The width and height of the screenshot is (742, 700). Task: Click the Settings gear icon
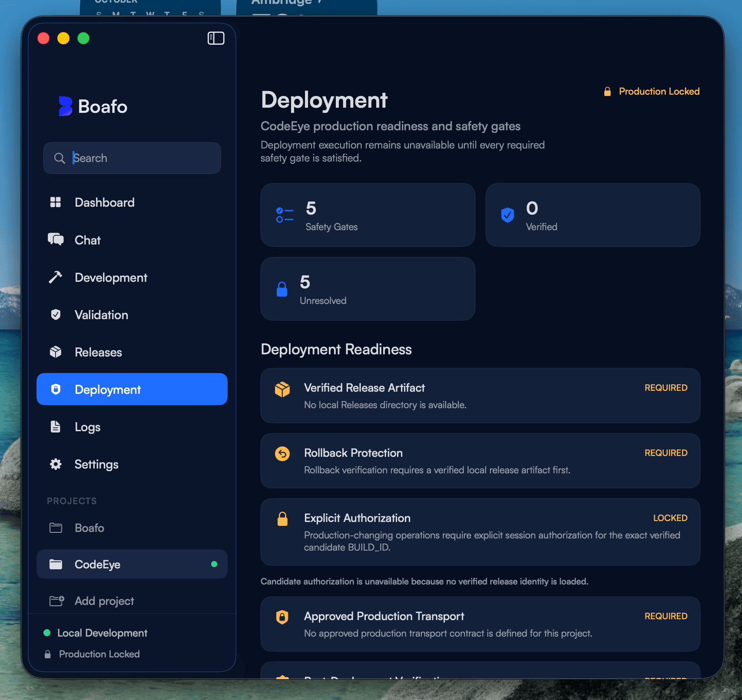point(56,464)
